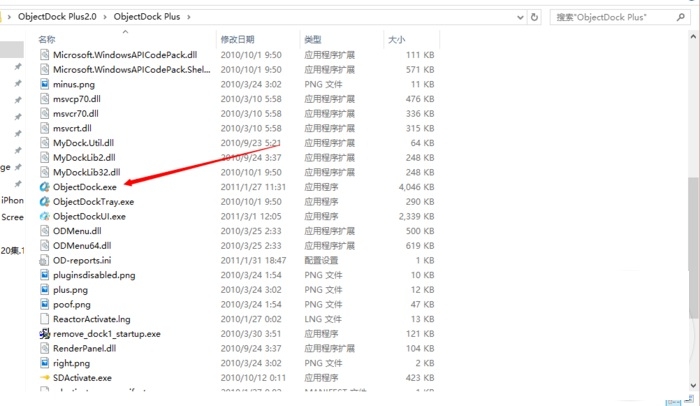Select the right.png image icon

click(44, 363)
